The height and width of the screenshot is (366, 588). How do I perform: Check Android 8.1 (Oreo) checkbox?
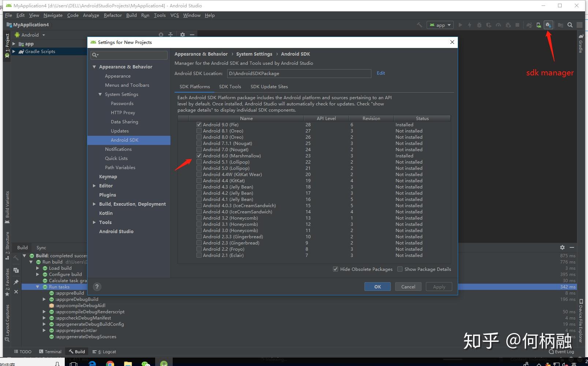pos(199,131)
